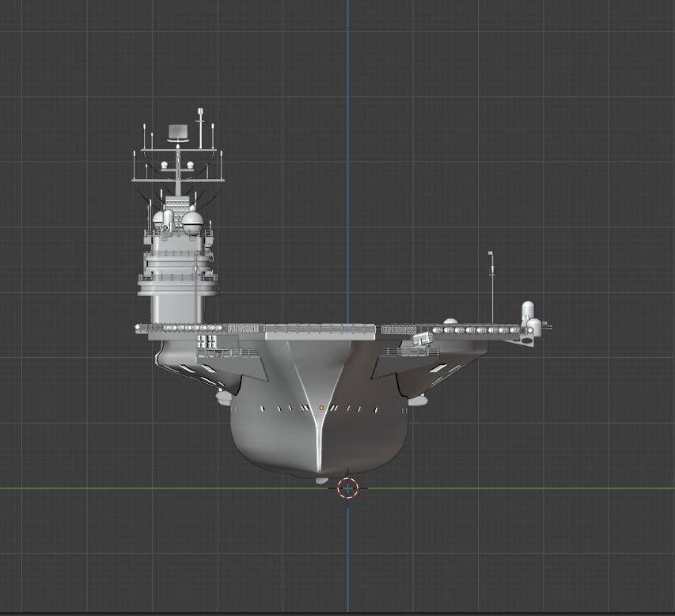Viewport: 675px width, 616px height.
Task: Click the tall thin antenna on the right deck
Action: (x=491, y=287)
